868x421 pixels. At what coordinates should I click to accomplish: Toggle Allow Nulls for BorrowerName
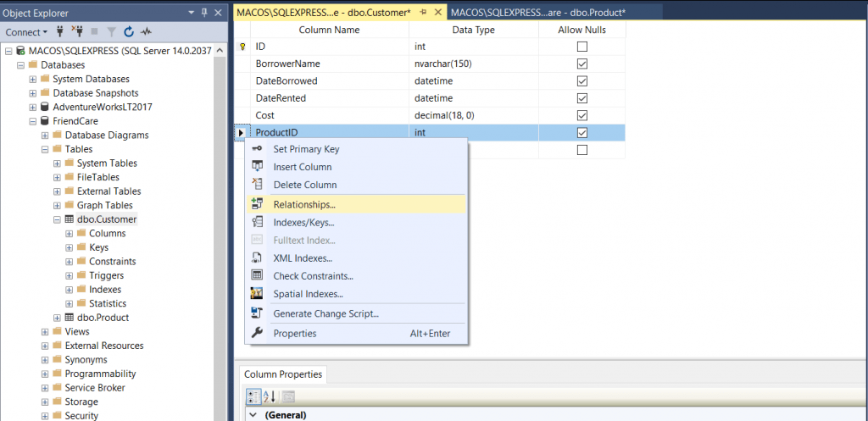coord(581,64)
